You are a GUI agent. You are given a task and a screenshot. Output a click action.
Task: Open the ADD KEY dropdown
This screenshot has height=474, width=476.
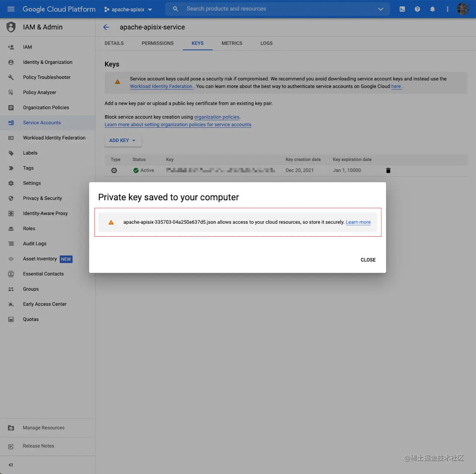(x=123, y=140)
